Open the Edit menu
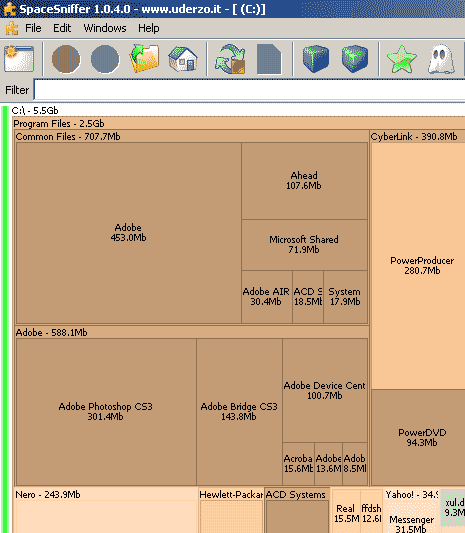This screenshot has width=465, height=533. point(62,28)
